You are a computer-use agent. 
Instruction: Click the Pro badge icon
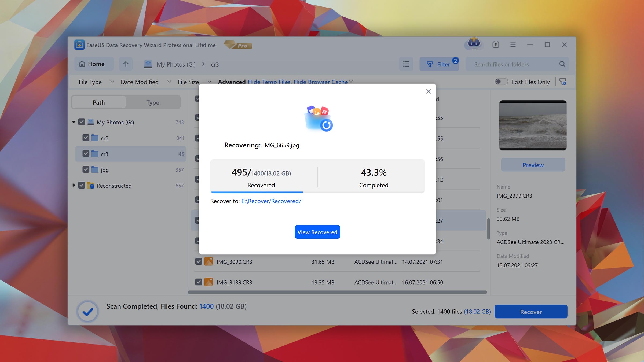[x=238, y=45]
